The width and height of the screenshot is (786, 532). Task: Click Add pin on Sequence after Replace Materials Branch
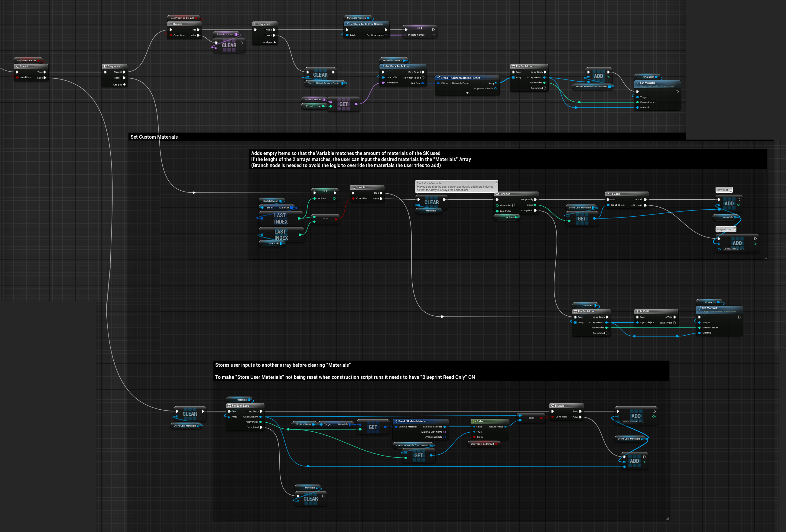119,85
